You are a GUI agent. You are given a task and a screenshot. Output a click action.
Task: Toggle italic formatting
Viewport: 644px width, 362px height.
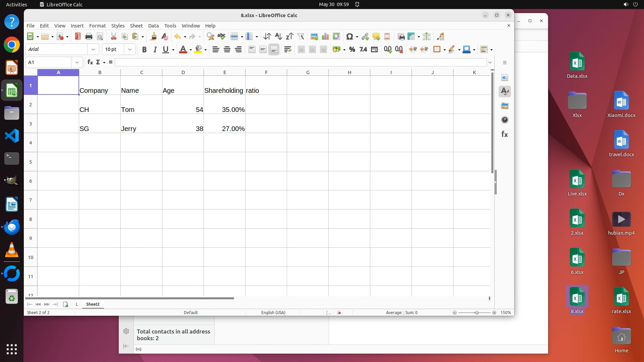[x=155, y=50]
